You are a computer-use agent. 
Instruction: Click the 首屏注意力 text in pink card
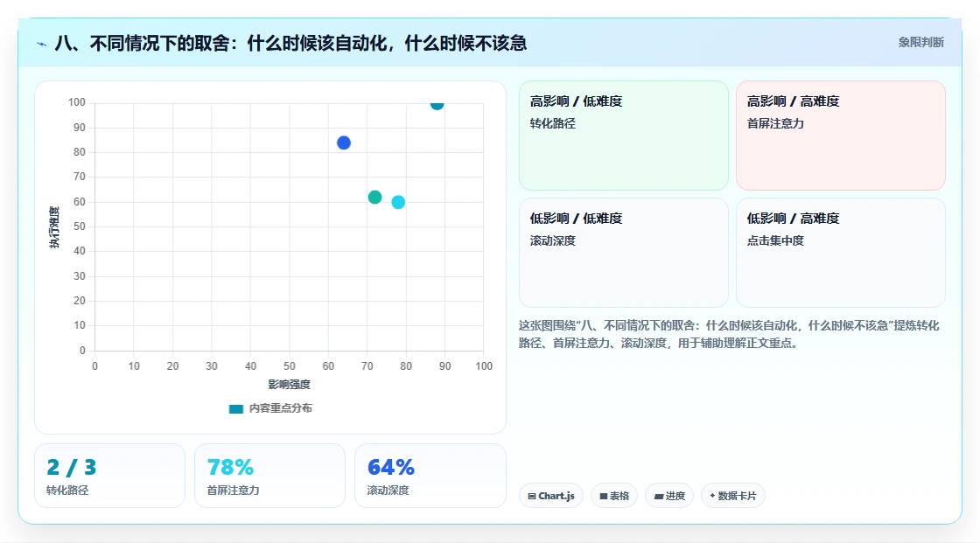click(775, 123)
